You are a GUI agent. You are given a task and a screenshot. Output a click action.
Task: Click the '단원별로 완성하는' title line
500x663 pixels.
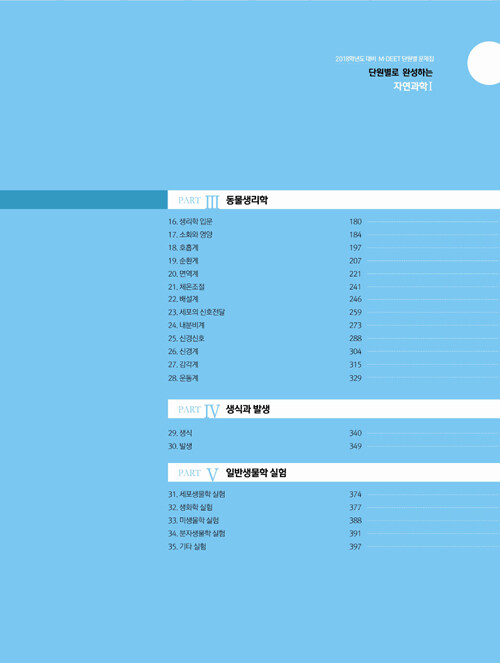pyautogui.click(x=401, y=73)
